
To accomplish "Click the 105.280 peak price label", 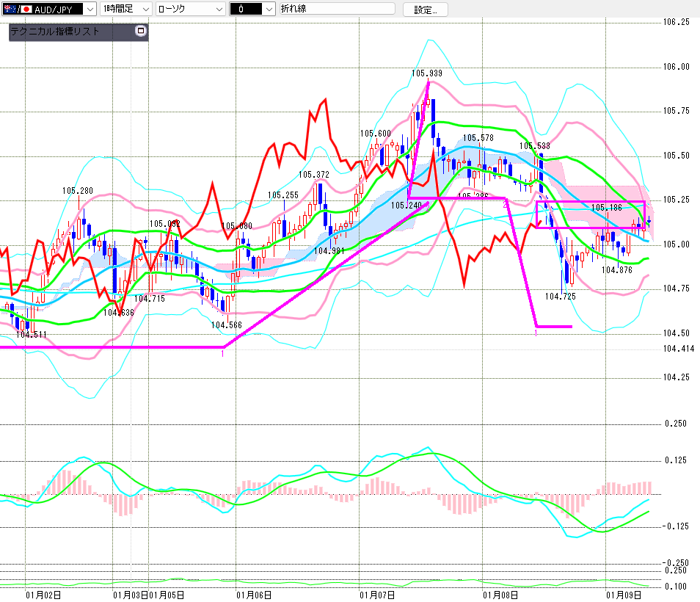I will pos(77,191).
